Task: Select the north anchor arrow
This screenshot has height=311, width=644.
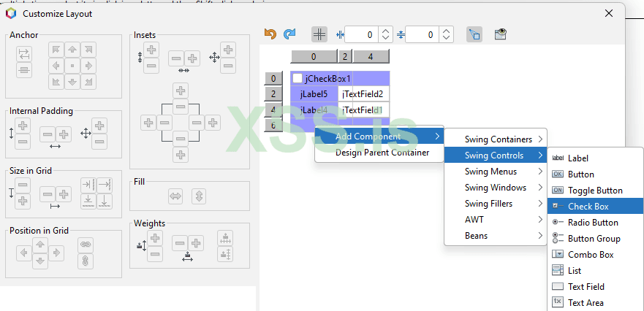Action: pos(72,50)
